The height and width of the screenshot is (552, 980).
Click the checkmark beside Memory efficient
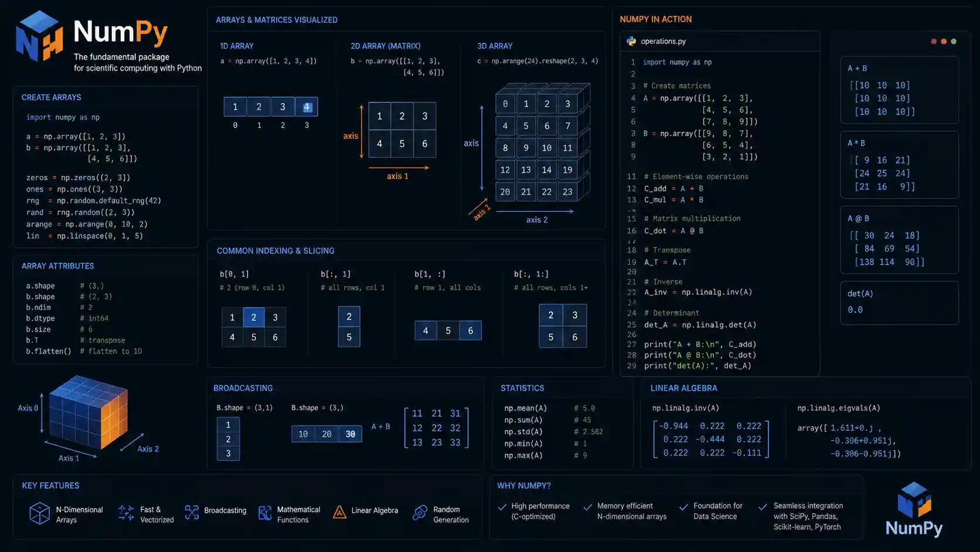588,507
